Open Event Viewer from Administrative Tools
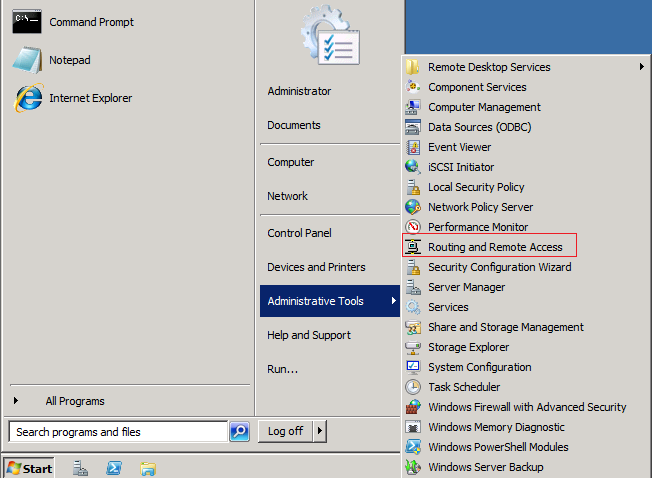The width and height of the screenshot is (652, 478). (459, 147)
